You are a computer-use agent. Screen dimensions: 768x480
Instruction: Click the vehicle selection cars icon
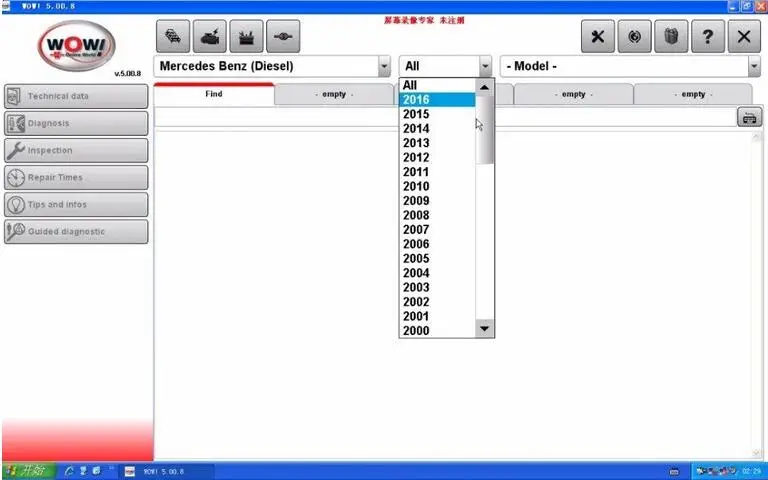173,36
